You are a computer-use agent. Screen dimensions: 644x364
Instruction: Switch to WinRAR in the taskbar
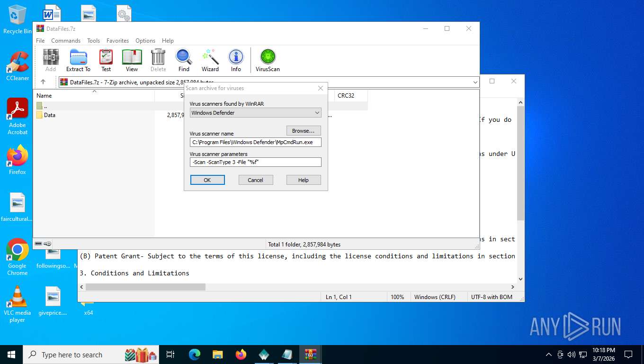[x=311, y=355]
